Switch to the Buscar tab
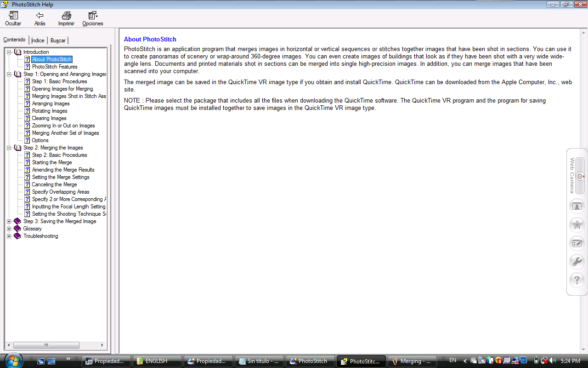 (x=58, y=40)
